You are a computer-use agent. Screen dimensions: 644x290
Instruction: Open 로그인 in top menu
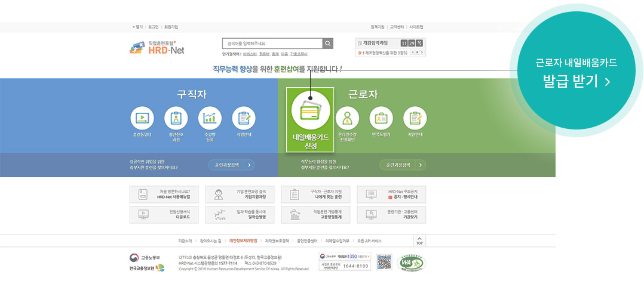point(154,27)
